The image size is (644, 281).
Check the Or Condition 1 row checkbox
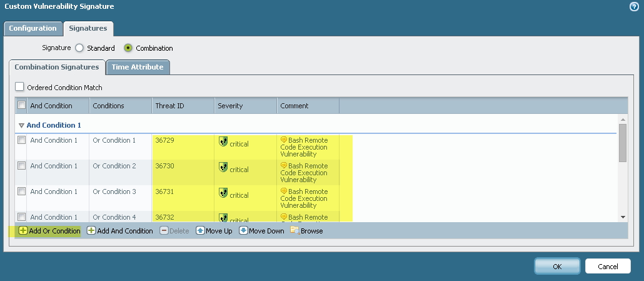click(x=22, y=140)
